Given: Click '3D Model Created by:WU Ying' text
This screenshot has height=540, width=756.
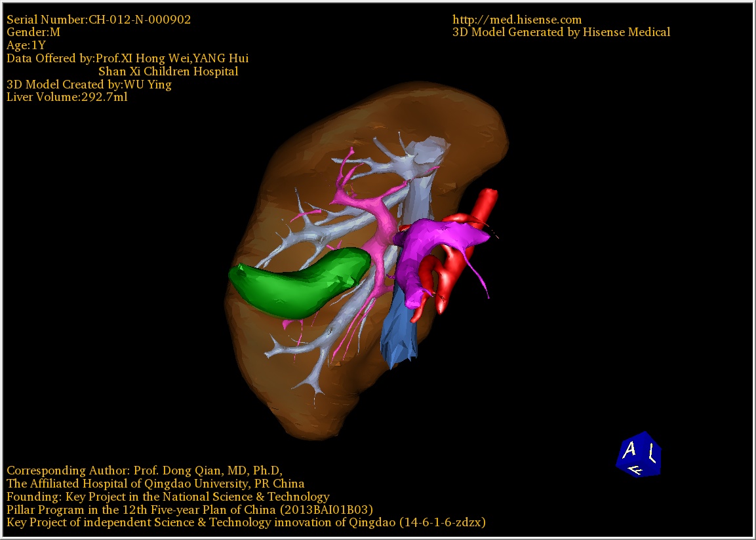Looking at the screenshot, I should 89,85.
